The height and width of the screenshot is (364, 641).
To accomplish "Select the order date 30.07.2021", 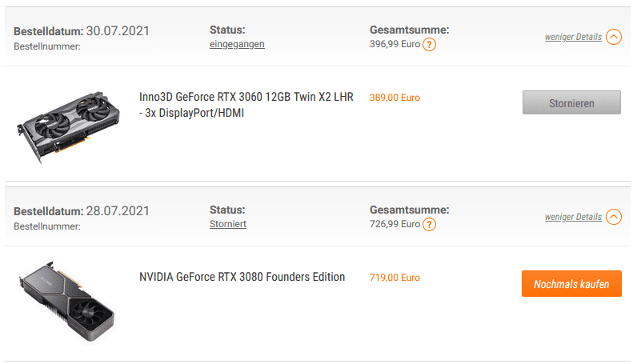I will 118,31.
